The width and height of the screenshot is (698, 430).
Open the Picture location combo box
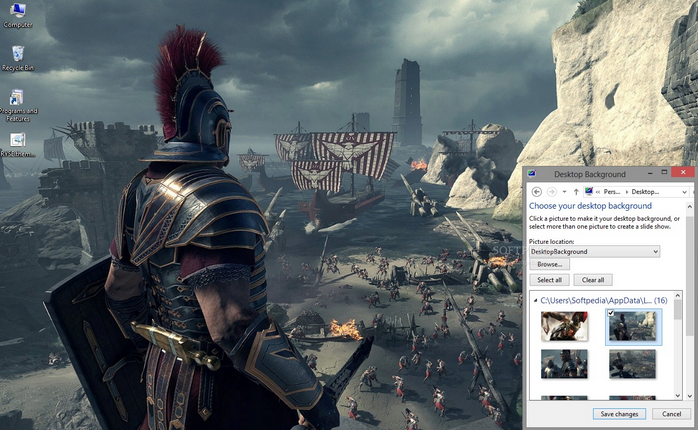coord(594,252)
